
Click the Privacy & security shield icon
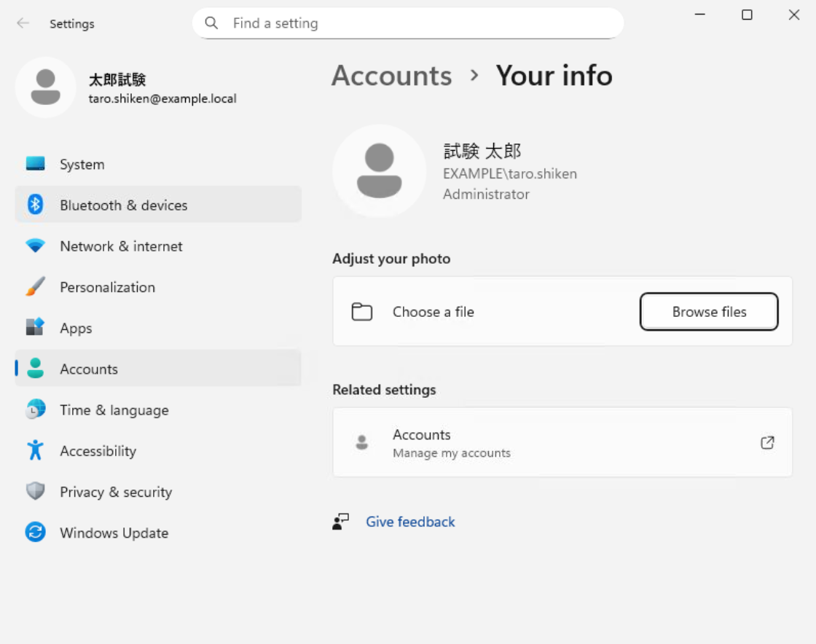click(x=35, y=491)
